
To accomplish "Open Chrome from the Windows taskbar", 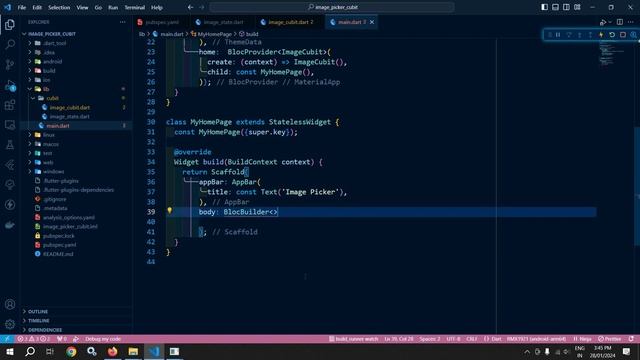I will click(x=71, y=351).
